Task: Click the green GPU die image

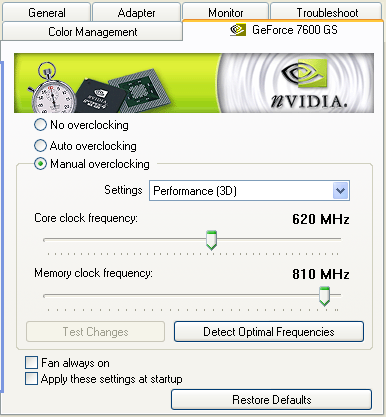Action: [140, 90]
